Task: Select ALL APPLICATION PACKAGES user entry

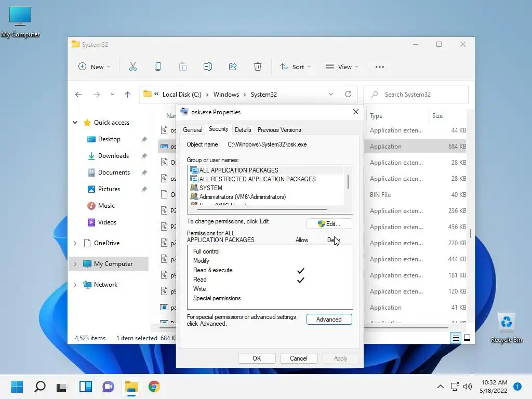Action: pyautogui.click(x=267, y=170)
